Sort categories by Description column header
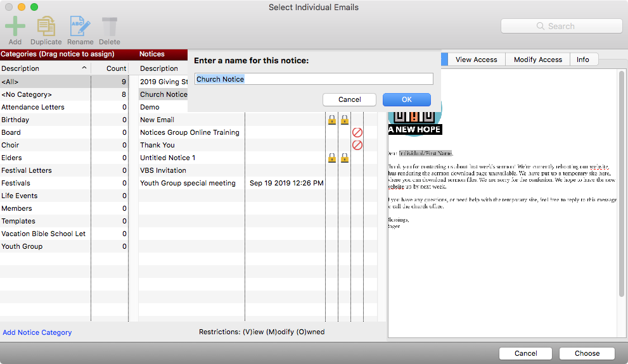Screen dimensions: 628x364 44,68
